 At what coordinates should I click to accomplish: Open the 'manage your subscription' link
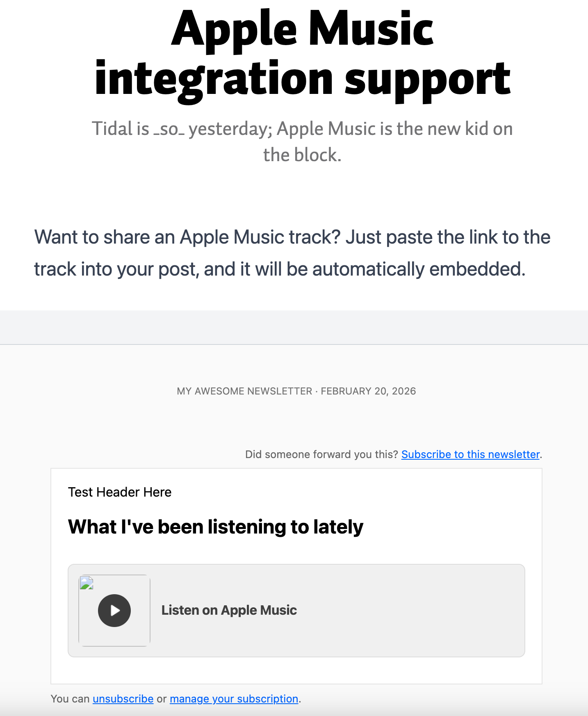pos(234,699)
